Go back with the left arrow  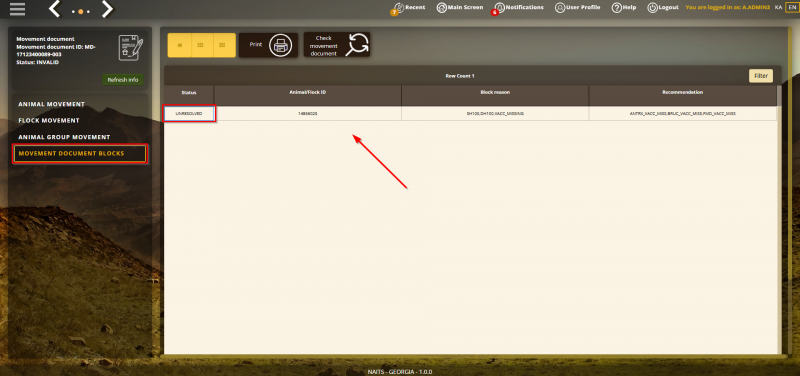tap(55, 9)
